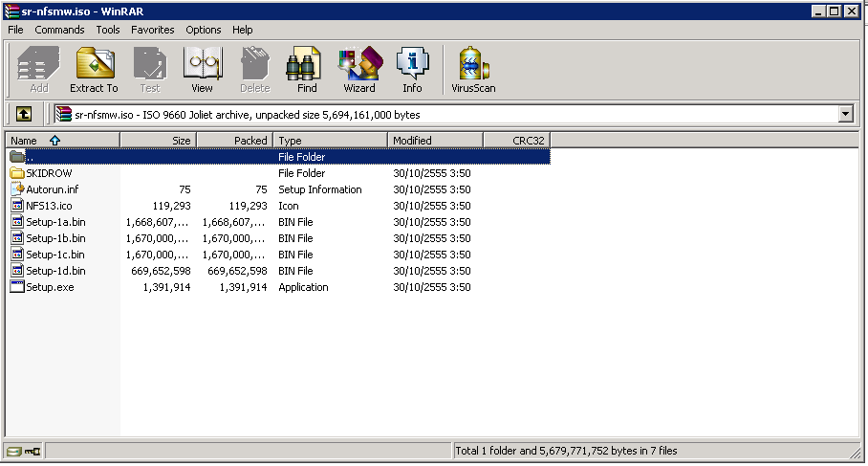Click the window resize grip corner
The height and width of the screenshot is (466, 868).
point(856,453)
